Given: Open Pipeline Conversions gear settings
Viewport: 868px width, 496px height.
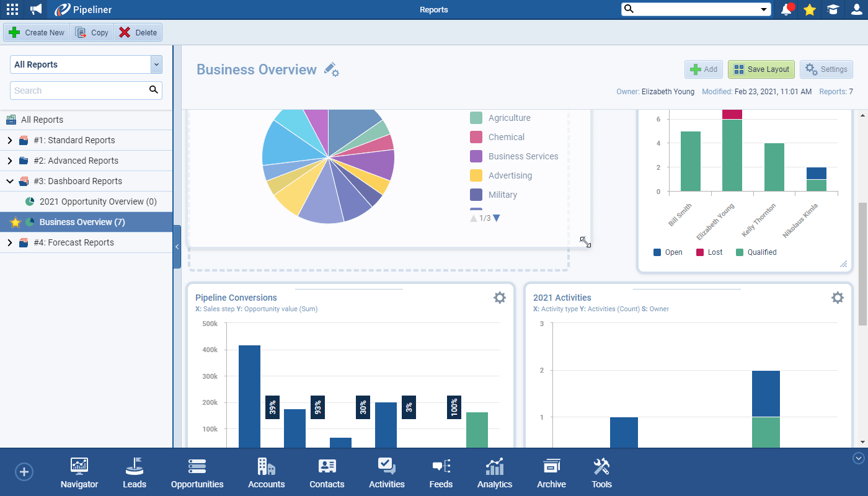Looking at the screenshot, I should 499,298.
